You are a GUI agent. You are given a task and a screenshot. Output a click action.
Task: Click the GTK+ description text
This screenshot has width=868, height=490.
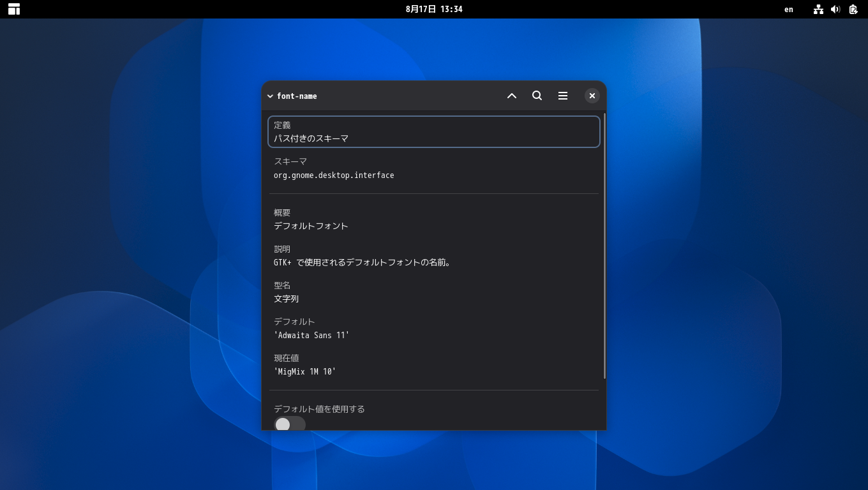[363, 262]
